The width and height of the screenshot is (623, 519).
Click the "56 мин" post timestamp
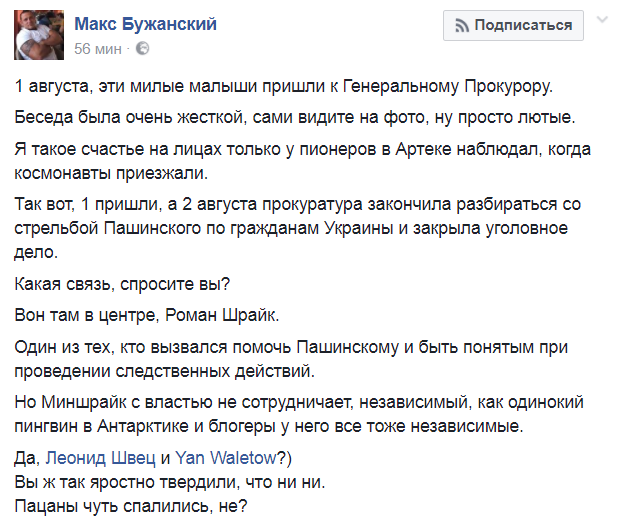(x=98, y=48)
